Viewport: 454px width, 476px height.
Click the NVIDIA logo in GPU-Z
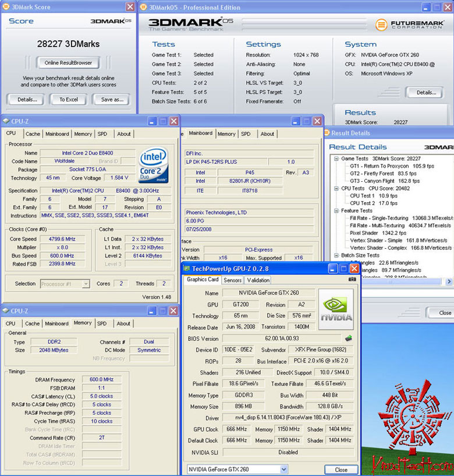[336, 309]
